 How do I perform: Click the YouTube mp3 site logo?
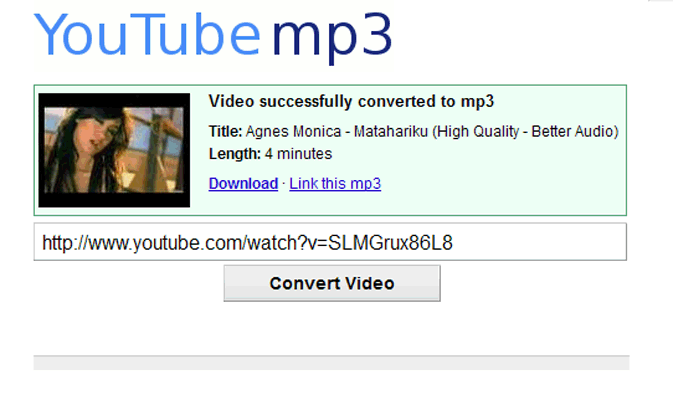[213, 37]
